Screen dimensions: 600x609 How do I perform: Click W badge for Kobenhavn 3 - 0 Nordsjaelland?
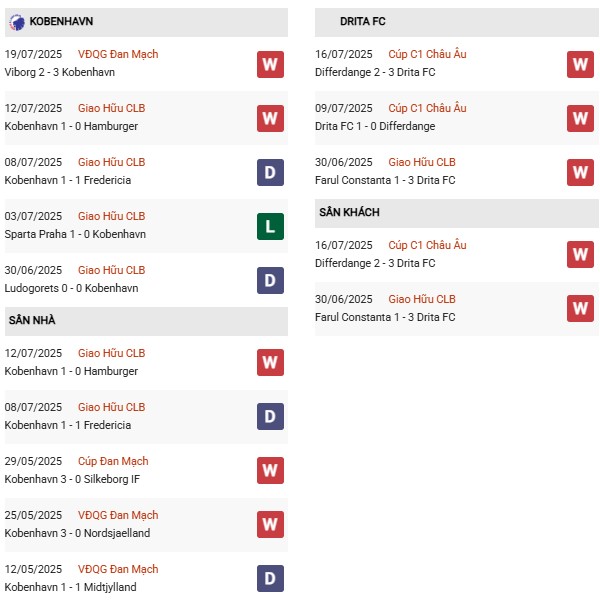(270, 525)
